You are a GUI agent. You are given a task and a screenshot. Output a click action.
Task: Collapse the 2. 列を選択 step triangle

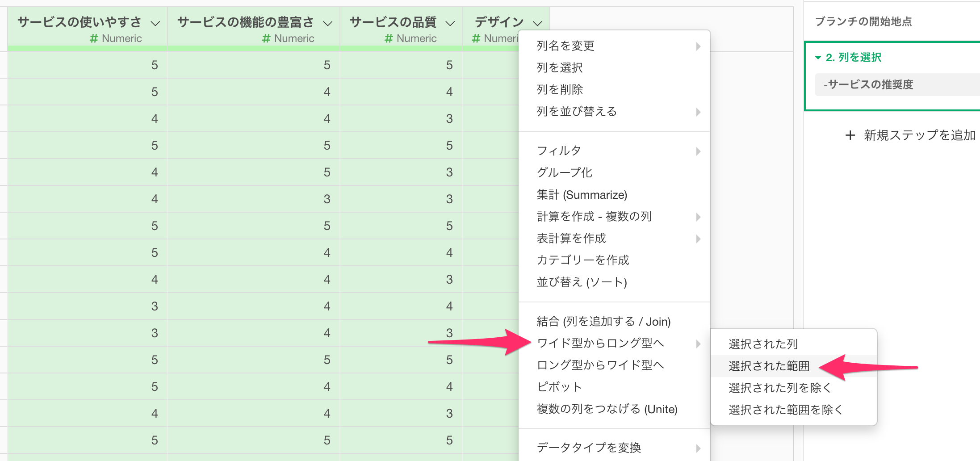[x=818, y=58]
